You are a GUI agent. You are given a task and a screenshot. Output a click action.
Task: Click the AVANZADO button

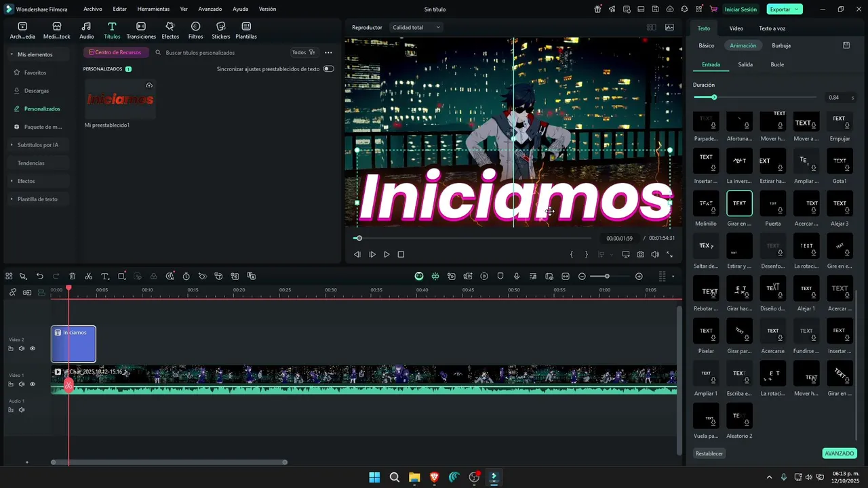[x=839, y=453]
